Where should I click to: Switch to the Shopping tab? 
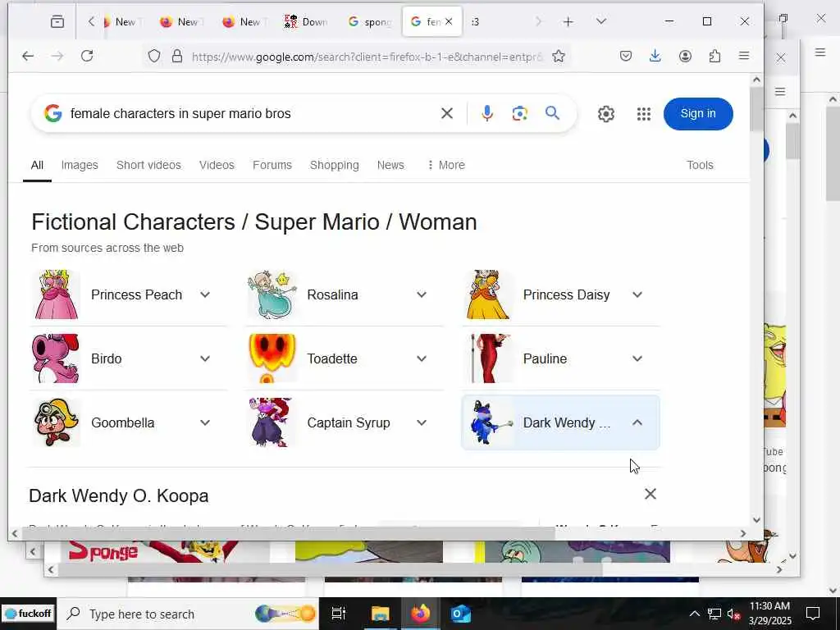click(x=335, y=165)
